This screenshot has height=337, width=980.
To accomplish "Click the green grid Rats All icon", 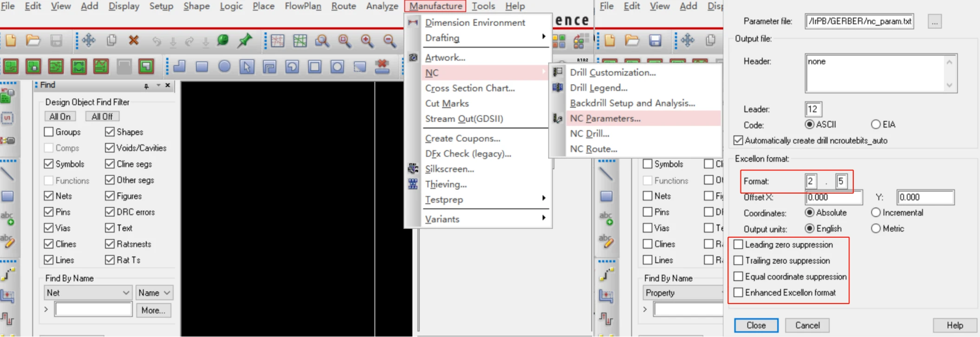I will (x=300, y=41).
